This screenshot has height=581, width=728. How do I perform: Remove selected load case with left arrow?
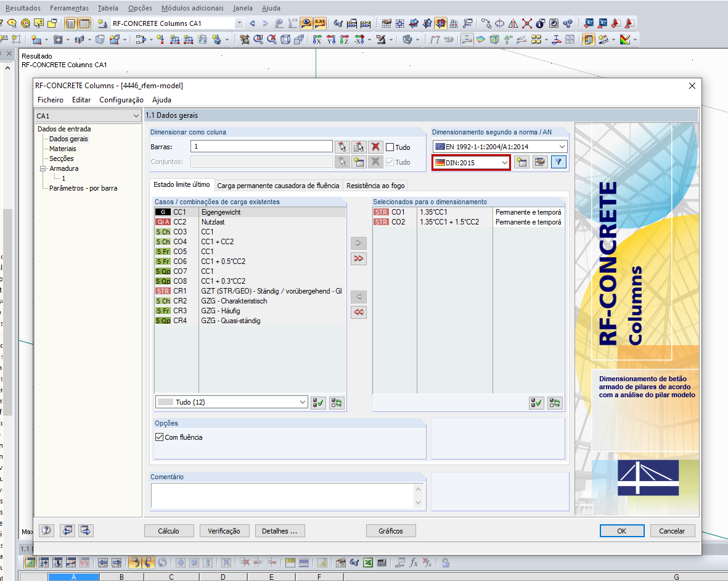[358, 296]
